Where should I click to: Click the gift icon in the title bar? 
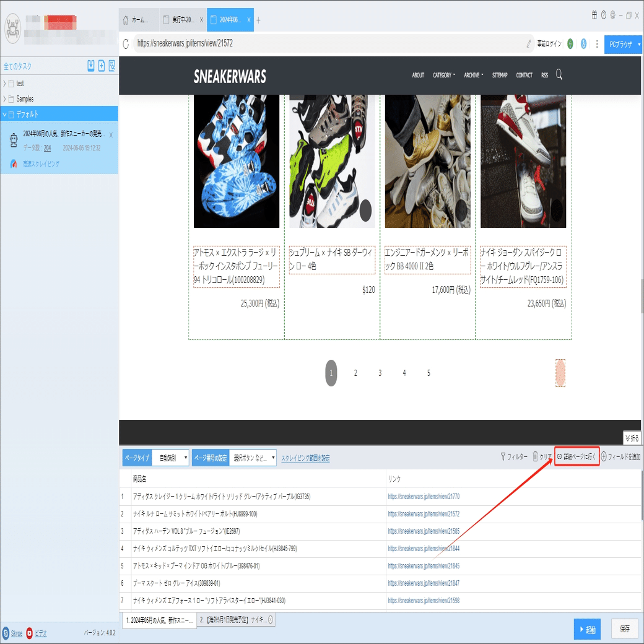[x=594, y=15]
